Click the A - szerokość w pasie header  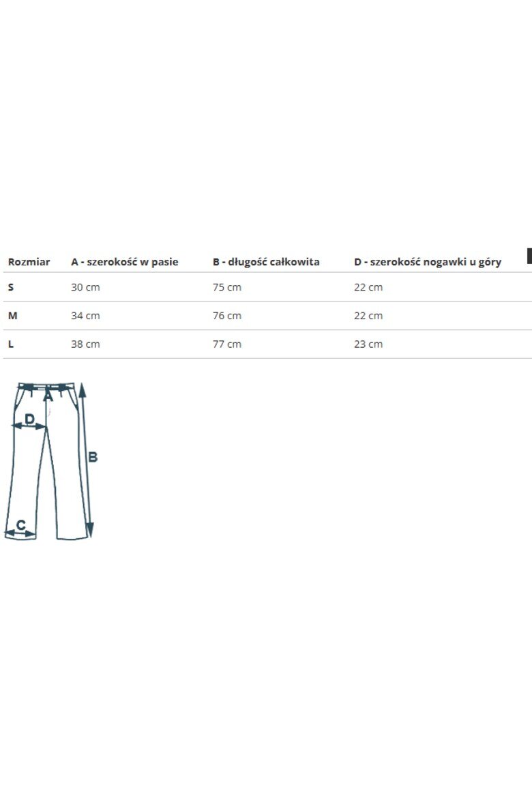point(125,262)
